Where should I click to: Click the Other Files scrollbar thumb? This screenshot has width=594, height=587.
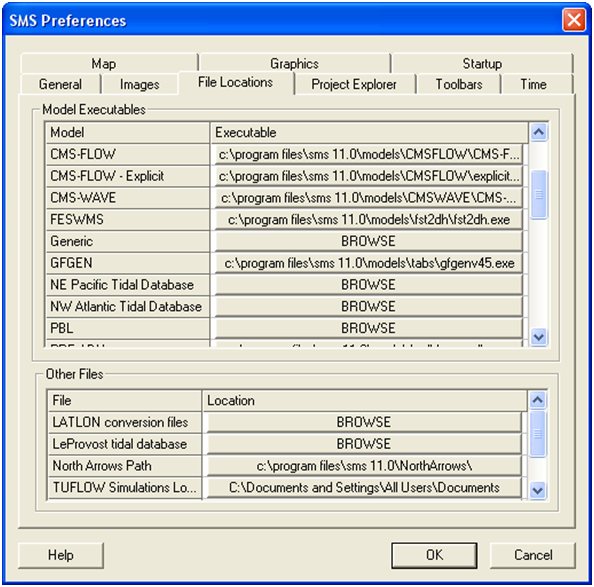[x=538, y=434]
